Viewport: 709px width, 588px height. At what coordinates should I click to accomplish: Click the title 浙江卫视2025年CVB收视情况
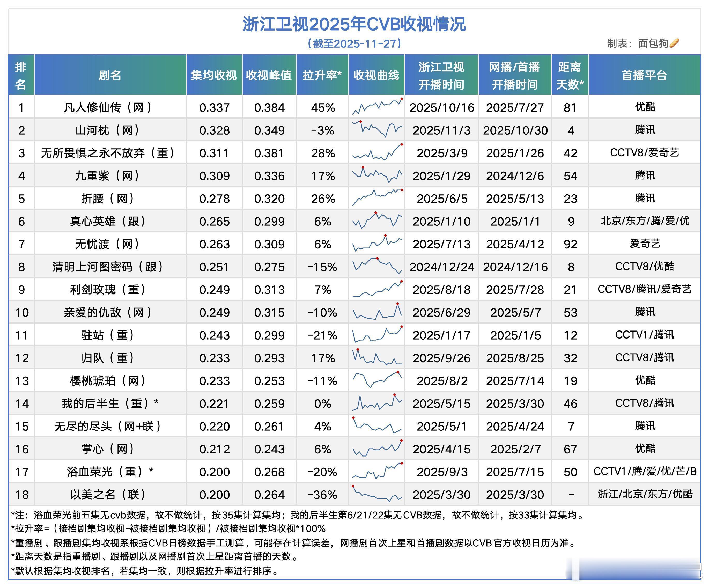tap(354, 24)
